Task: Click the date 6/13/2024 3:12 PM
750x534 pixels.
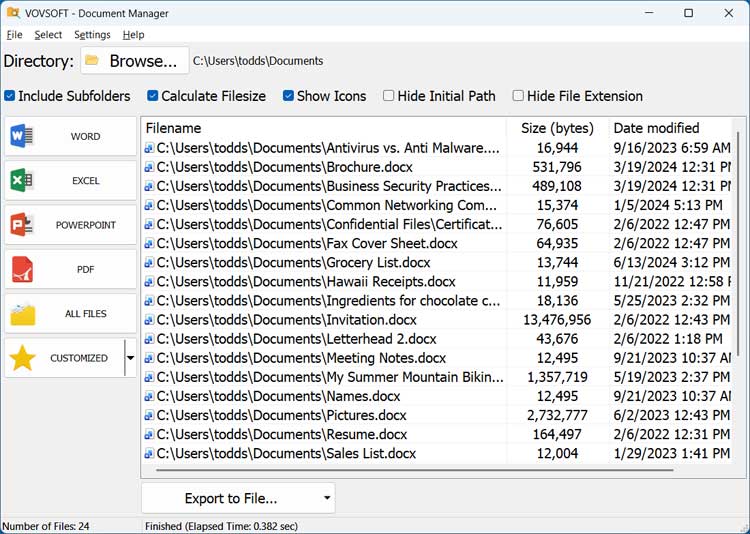Action: 672,263
